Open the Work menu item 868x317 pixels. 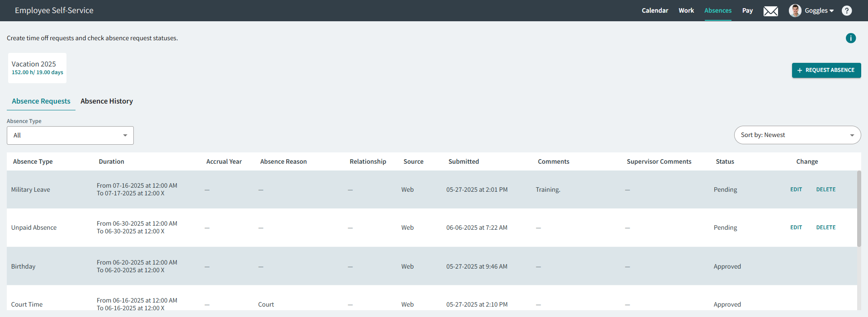point(686,10)
